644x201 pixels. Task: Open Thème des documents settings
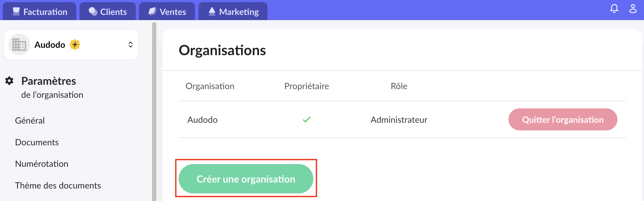(x=58, y=185)
